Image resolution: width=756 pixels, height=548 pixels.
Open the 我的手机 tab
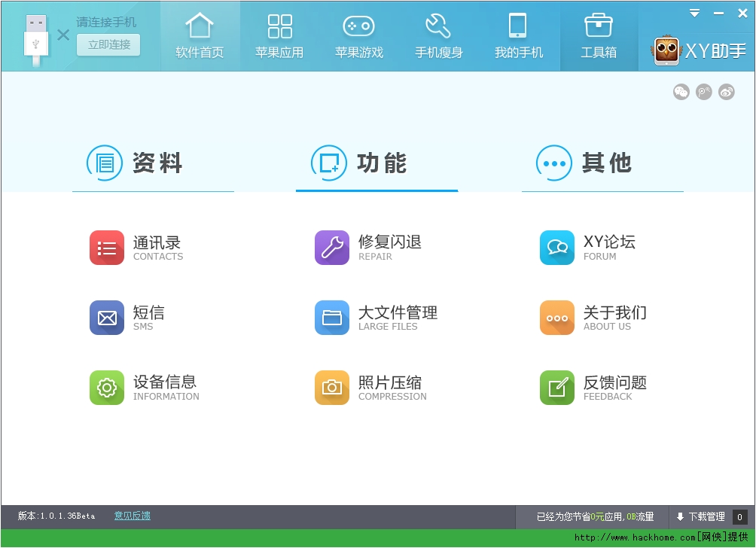(519, 36)
